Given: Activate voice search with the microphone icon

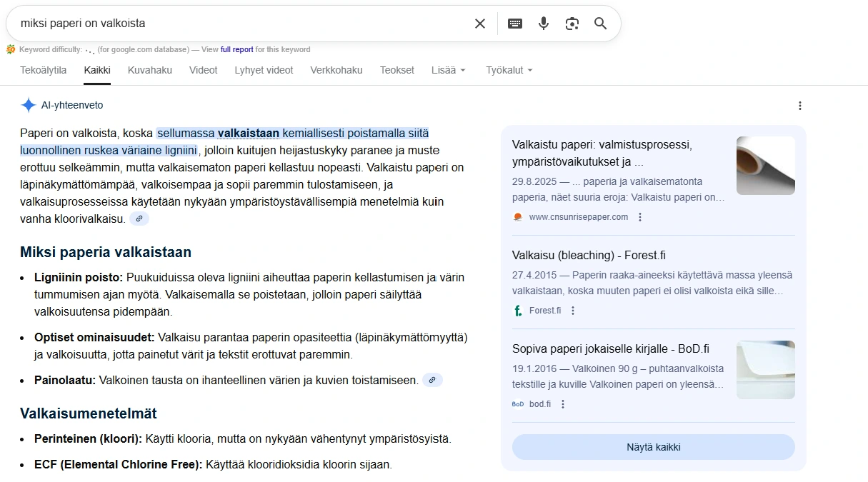Looking at the screenshot, I should [x=543, y=23].
